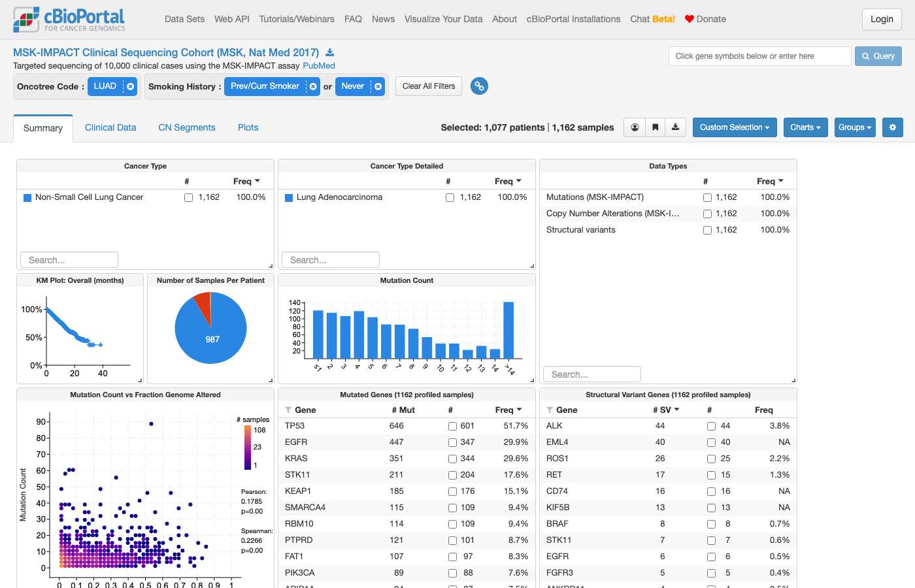The image size is (915, 588).
Task: Click the Query button
Action: [878, 56]
